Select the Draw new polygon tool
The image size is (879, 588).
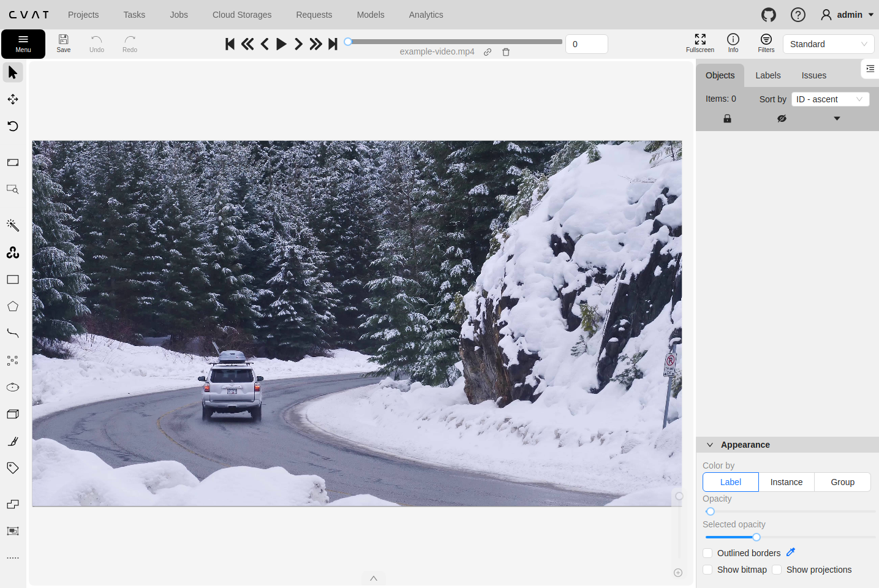tap(13, 307)
